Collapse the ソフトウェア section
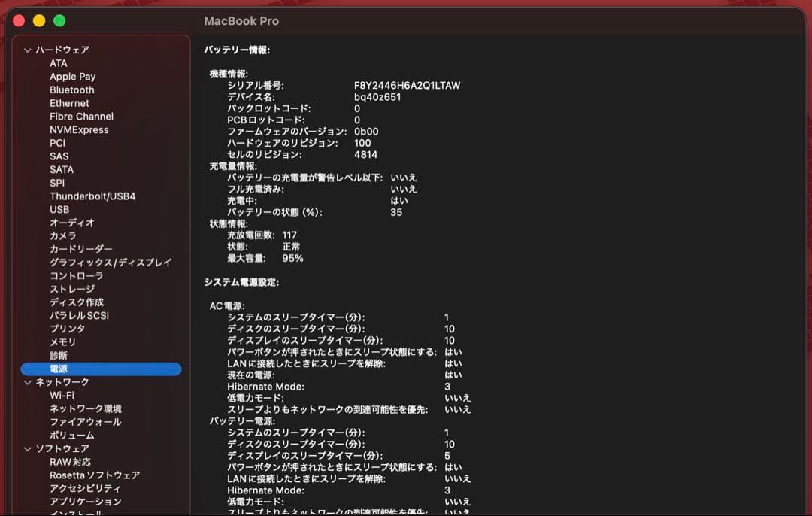The image size is (812, 516). (x=28, y=449)
